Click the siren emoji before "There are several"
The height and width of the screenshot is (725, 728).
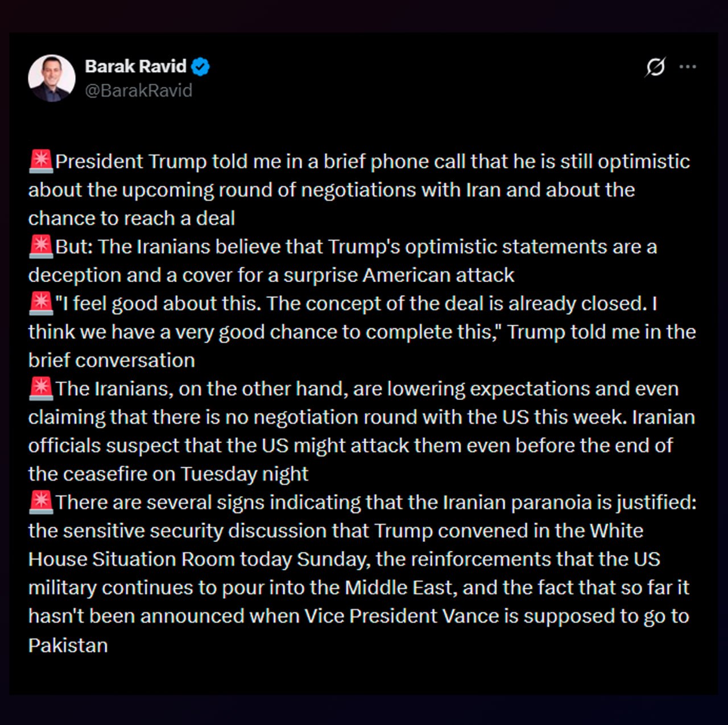click(x=41, y=502)
